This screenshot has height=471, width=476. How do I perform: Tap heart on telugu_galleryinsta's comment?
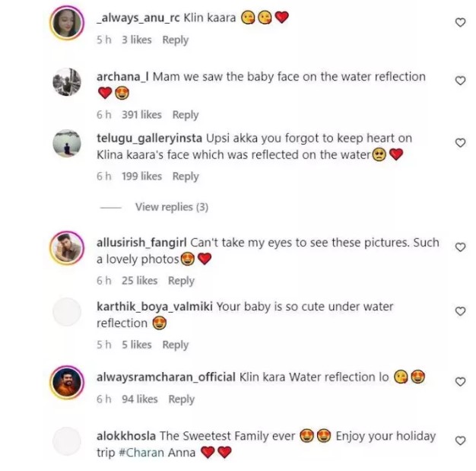(459, 143)
